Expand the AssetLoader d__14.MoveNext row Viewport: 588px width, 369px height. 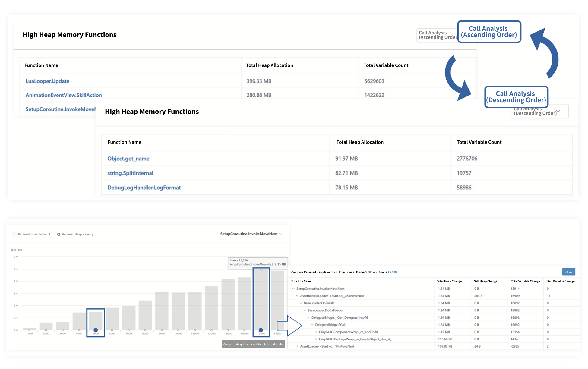click(x=297, y=346)
